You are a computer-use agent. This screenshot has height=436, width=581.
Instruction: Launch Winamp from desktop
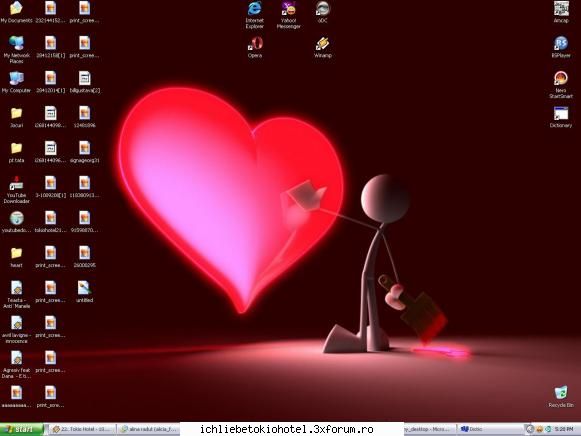coord(323,47)
